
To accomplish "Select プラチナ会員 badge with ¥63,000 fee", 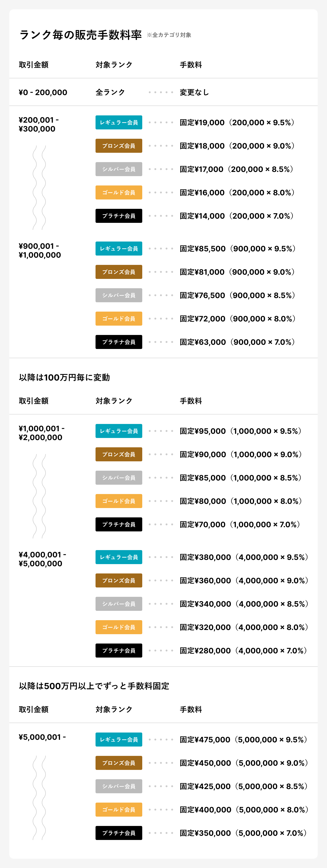I will coord(119,342).
